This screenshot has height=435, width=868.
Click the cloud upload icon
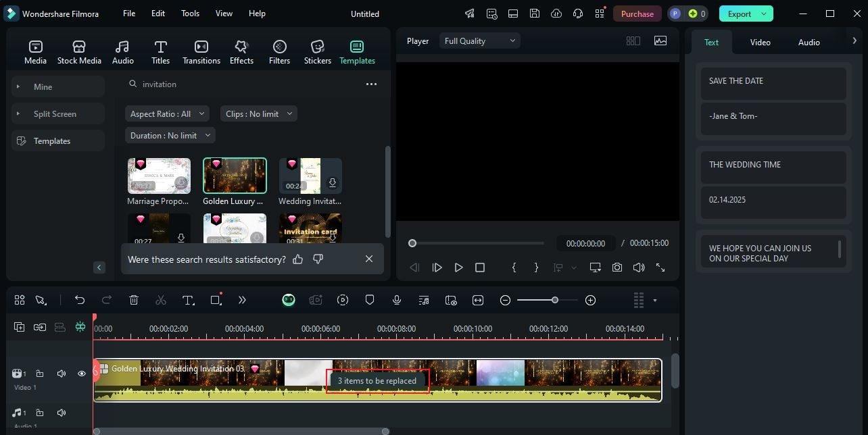[556, 14]
